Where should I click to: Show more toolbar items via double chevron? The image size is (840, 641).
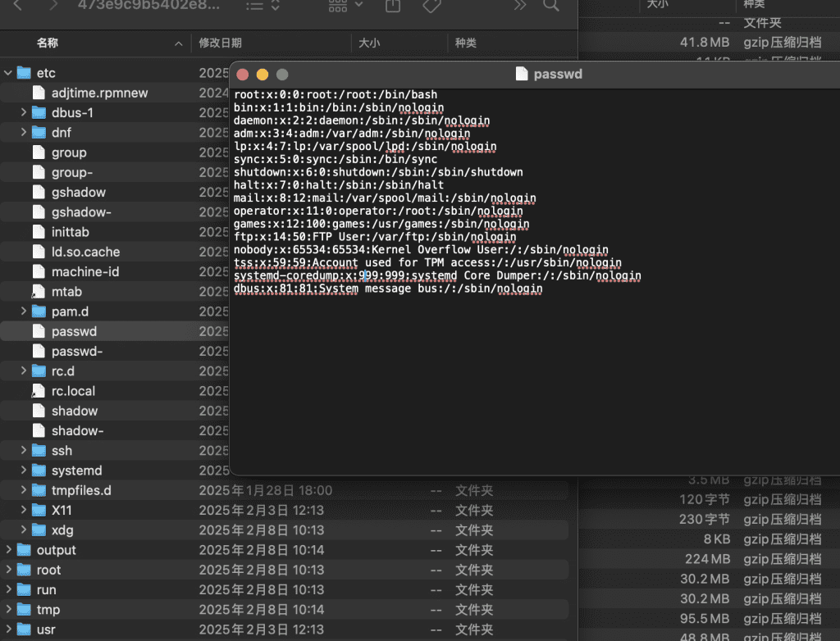[519, 5]
